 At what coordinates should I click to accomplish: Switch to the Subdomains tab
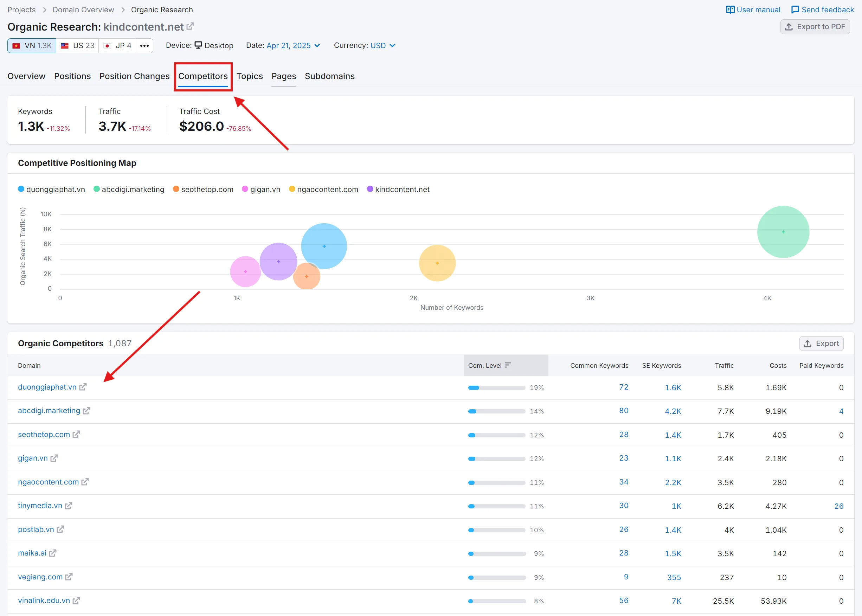coord(329,76)
